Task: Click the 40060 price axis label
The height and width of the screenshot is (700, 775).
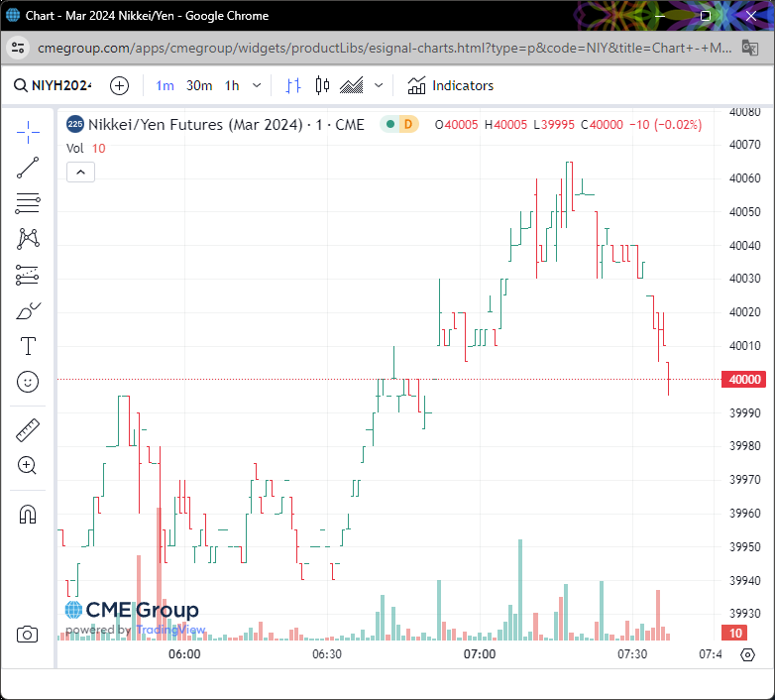Action: 745,177
